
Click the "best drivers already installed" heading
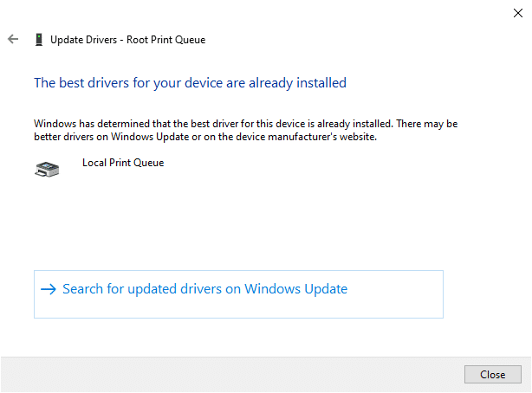[190, 83]
